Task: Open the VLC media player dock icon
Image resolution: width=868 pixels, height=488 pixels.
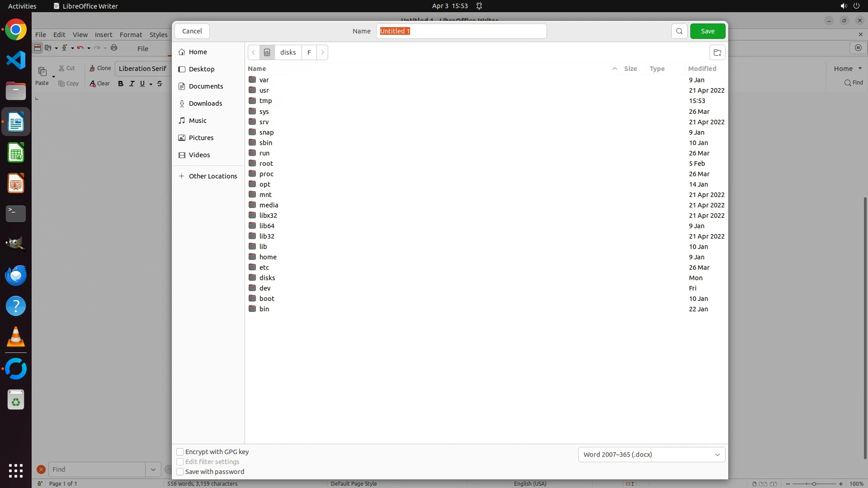Action: click(16, 337)
